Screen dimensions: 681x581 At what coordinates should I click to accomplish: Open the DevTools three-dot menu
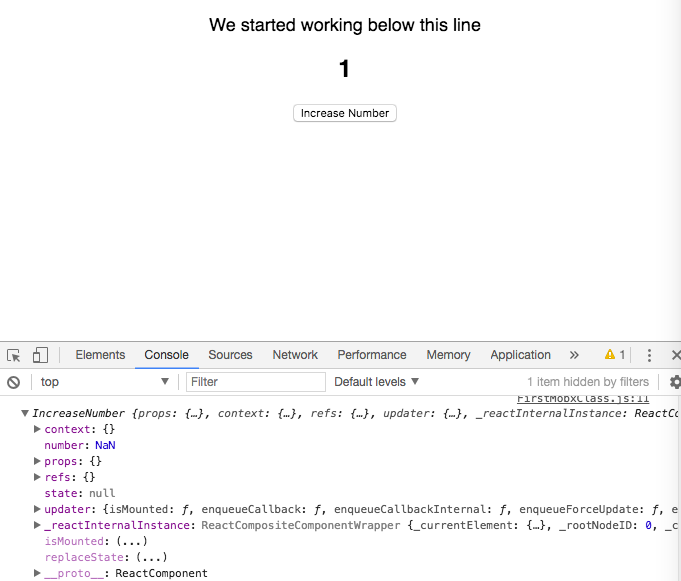[x=649, y=355]
